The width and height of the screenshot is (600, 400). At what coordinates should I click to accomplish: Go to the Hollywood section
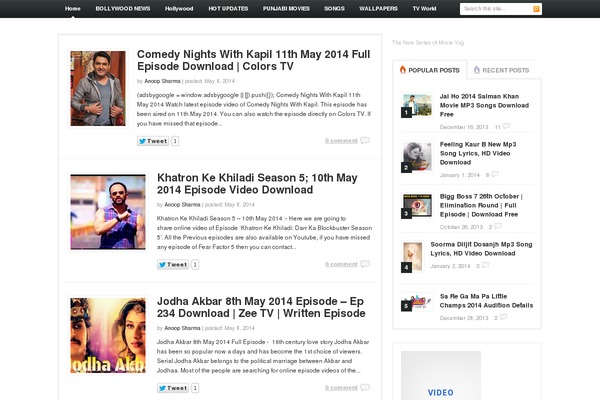[179, 8]
